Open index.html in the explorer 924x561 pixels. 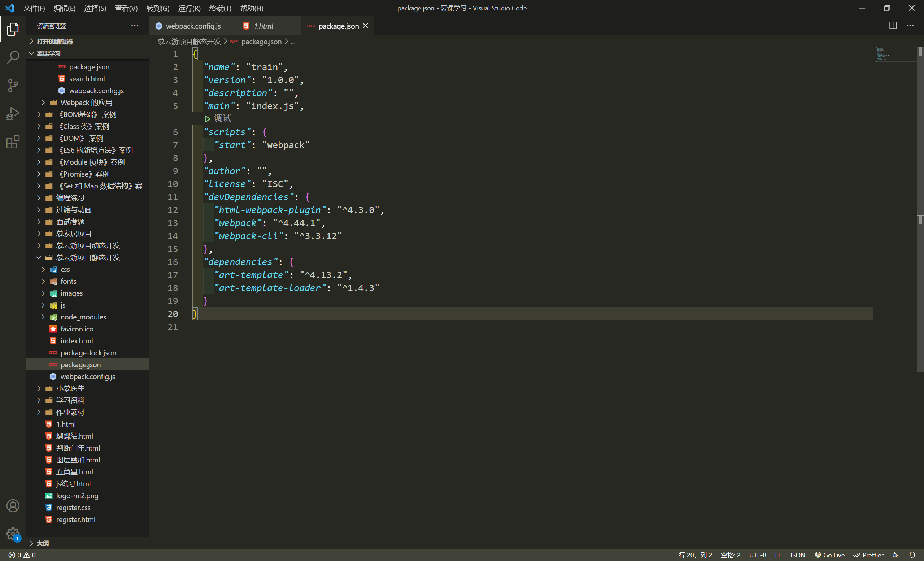pyautogui.click(x=77, y=340)
